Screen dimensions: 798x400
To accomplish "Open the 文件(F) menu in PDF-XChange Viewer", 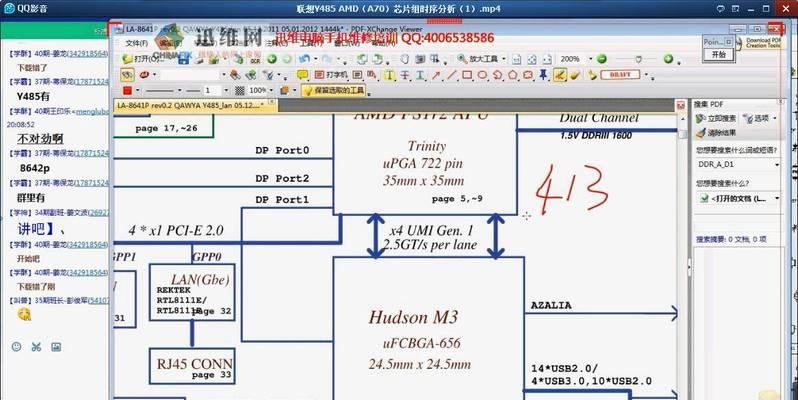I will (136, 43).
